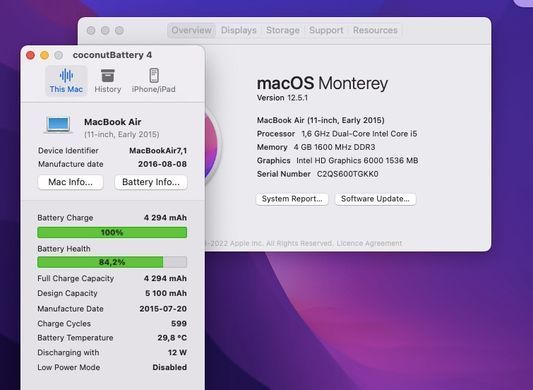Open the History archive box icon
The image size is (533, 390).
click(x=108, y=75)
